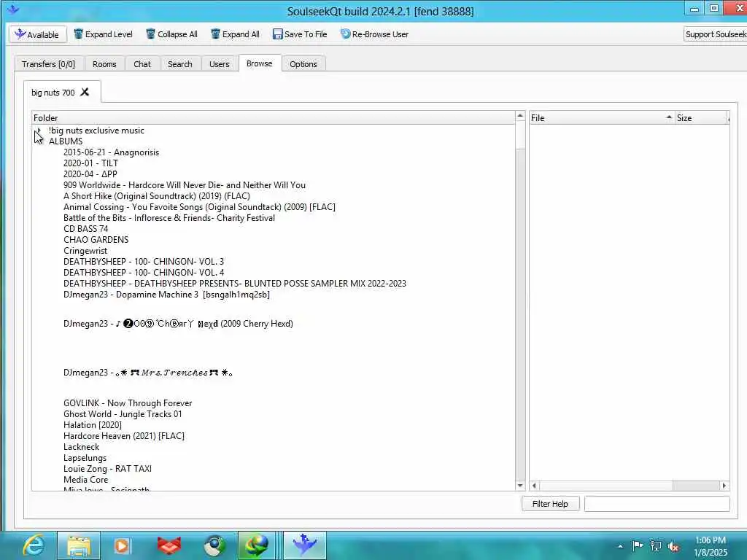Select folder 2020-04 - ΔPP
This screenshot has height=560, width=747.
tap(90, 174)
